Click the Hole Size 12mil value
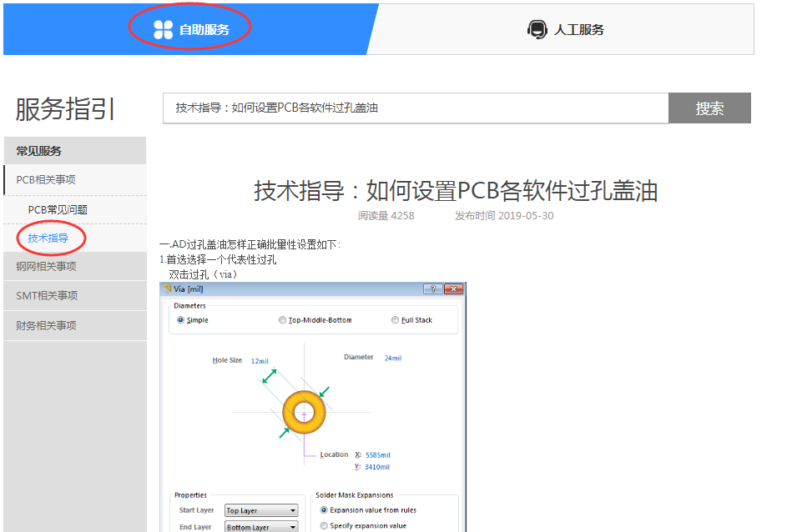 (260, 361)
